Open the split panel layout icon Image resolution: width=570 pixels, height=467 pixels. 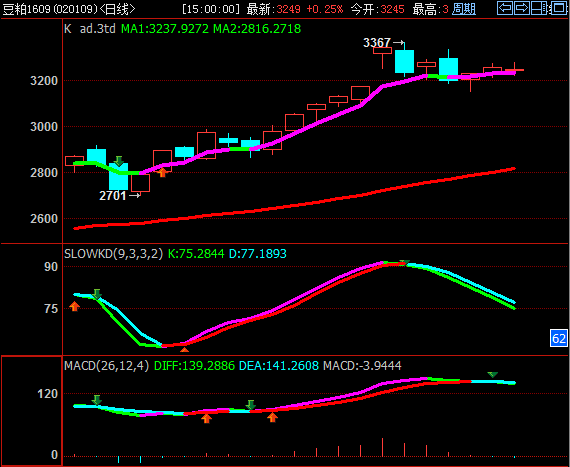coord(540,8)
